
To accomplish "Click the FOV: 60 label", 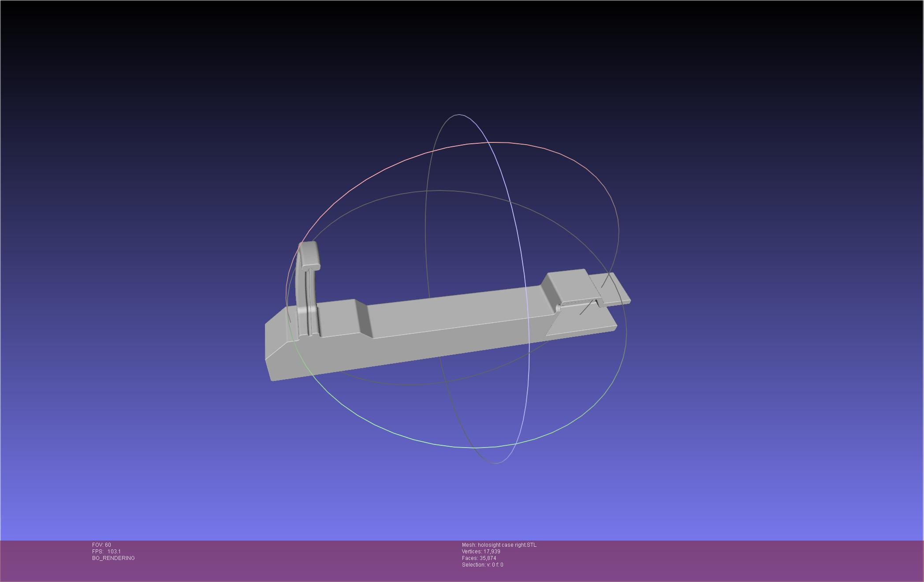I will [101, 545].
